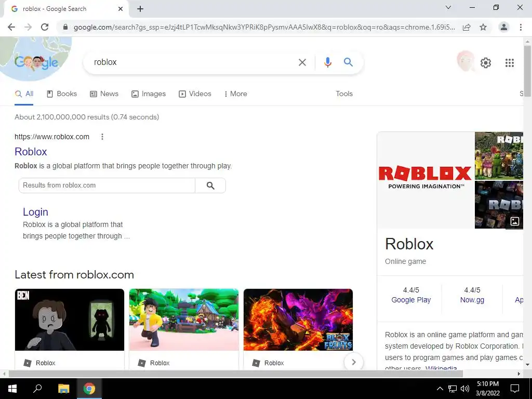This screenshot has height=399, width=532.
Task: Show hidden system tray icons
Action: pyautogui.click(x=440, y=389)
